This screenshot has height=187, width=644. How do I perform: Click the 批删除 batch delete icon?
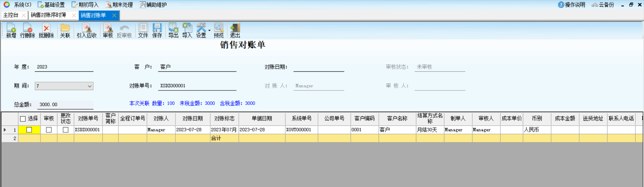pos(46,30)
